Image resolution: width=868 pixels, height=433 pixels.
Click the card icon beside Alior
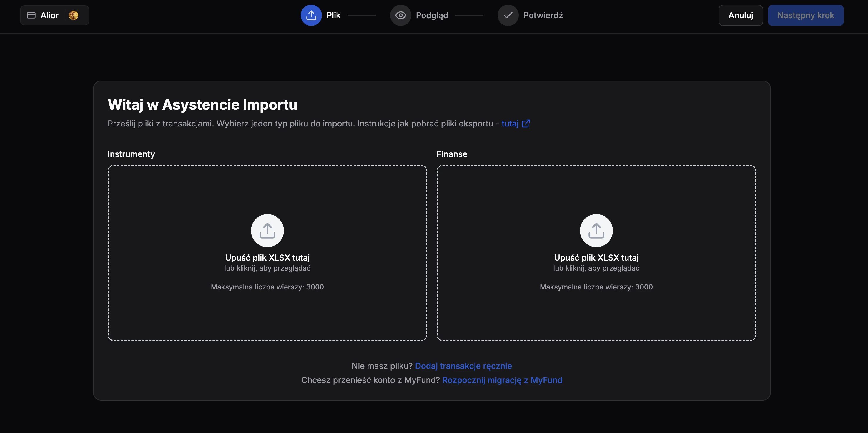[x=31, y=15]
